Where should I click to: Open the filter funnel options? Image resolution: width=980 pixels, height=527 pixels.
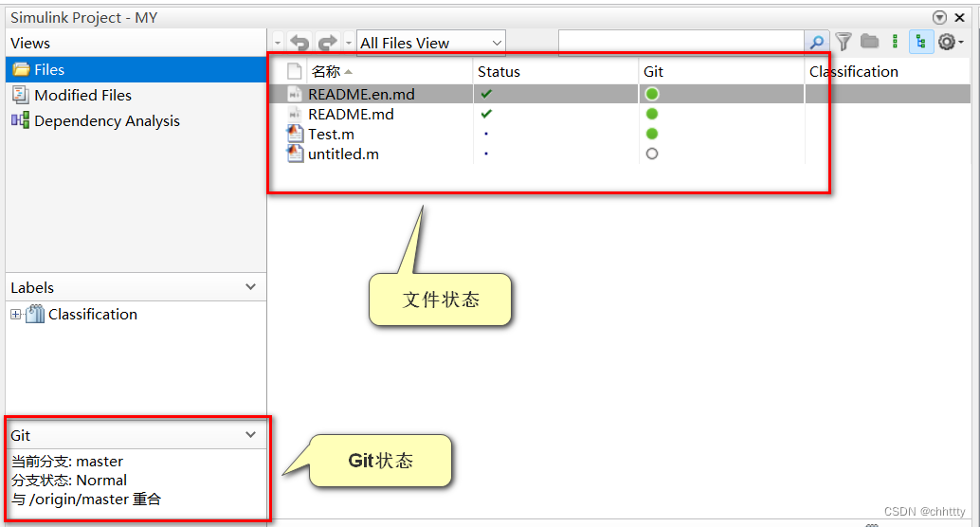844,42
